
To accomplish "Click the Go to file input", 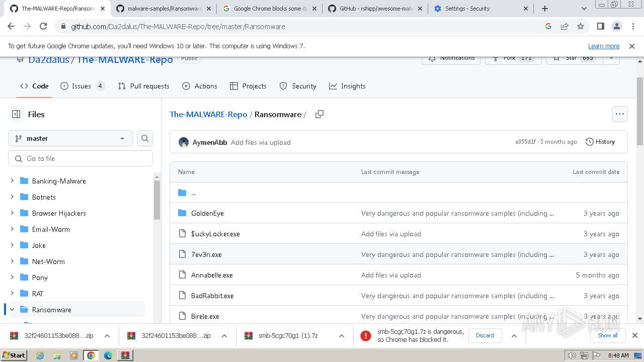I will (80, 158).
